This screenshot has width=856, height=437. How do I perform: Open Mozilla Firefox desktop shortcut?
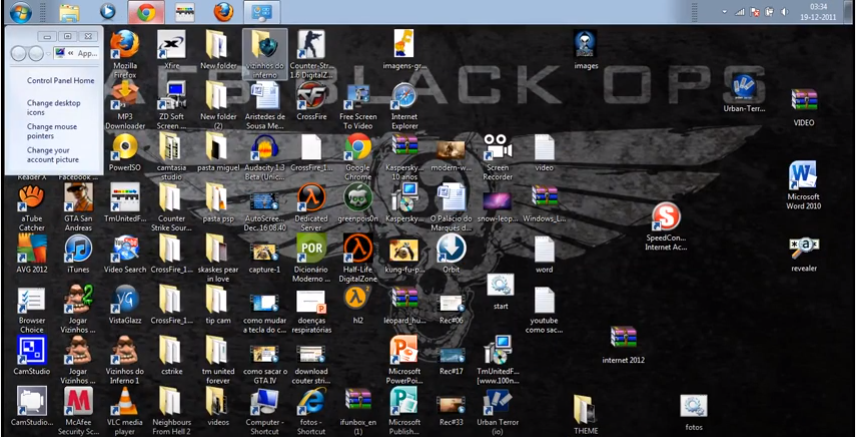(x=124, y=54)
